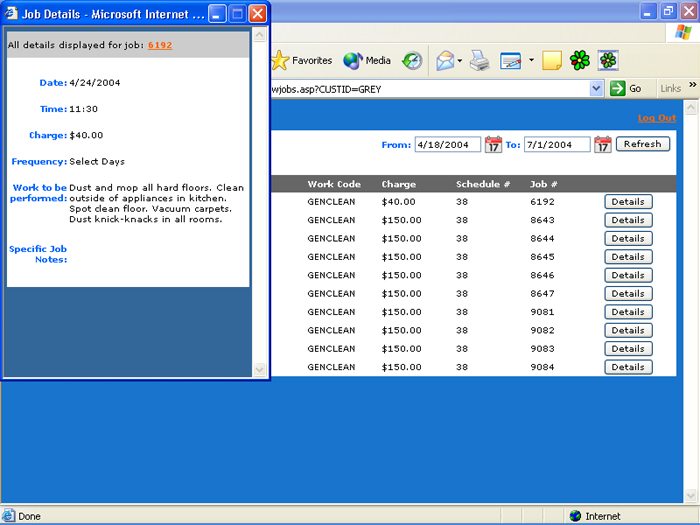Click the address bar URL field
This screenshot has width=700, height=525.
430,89
